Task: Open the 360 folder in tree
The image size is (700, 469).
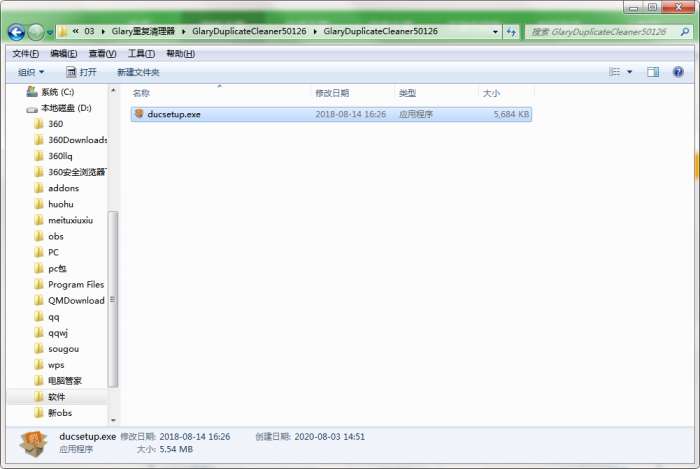Action: 55,124
